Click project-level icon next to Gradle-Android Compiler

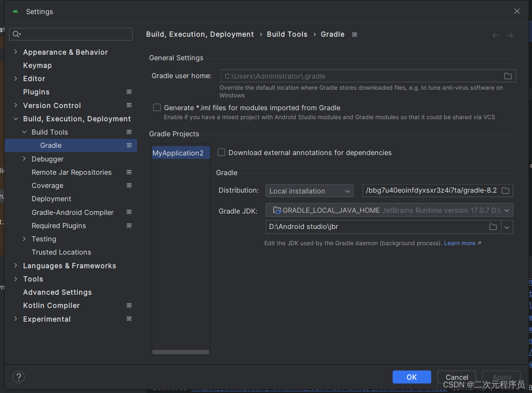(129, 212)
